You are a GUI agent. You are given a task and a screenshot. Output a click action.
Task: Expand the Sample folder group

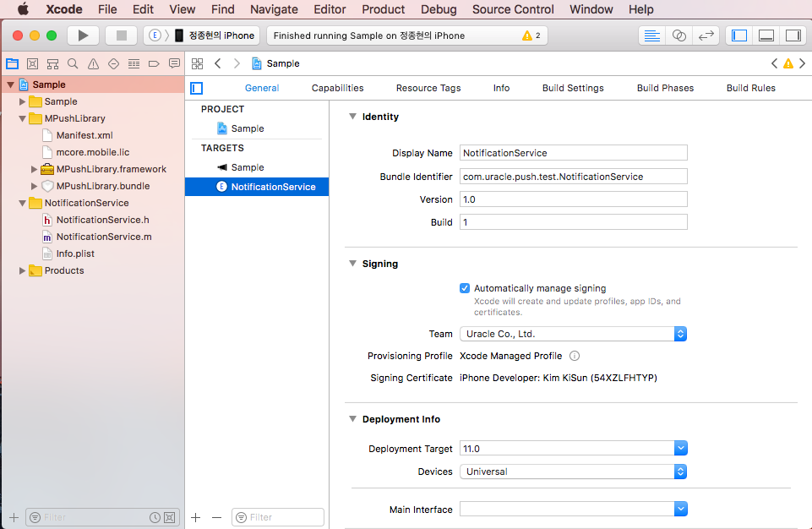point(22,101)
